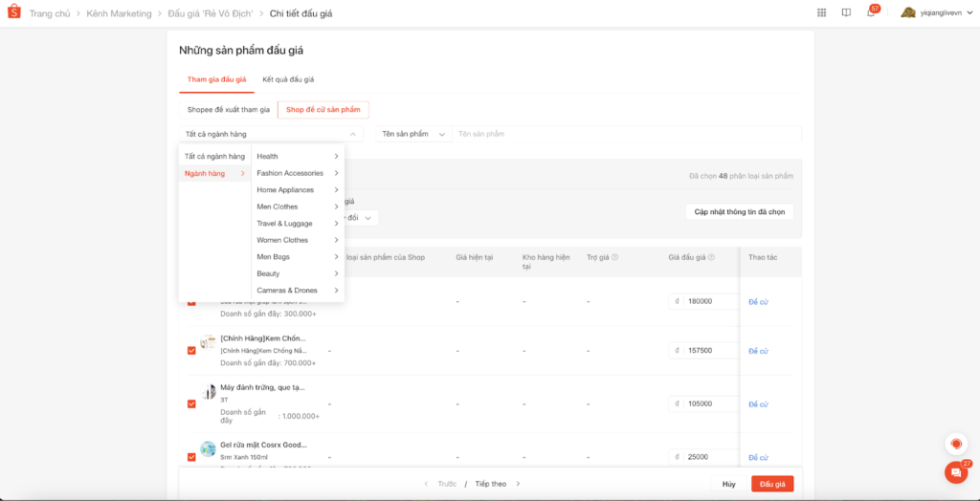Image resolution: width=980 pixels, height=501 pixels.
Task: Click the Gel rửa mặt Cosrx thumbnail
Action: point(208,448)
